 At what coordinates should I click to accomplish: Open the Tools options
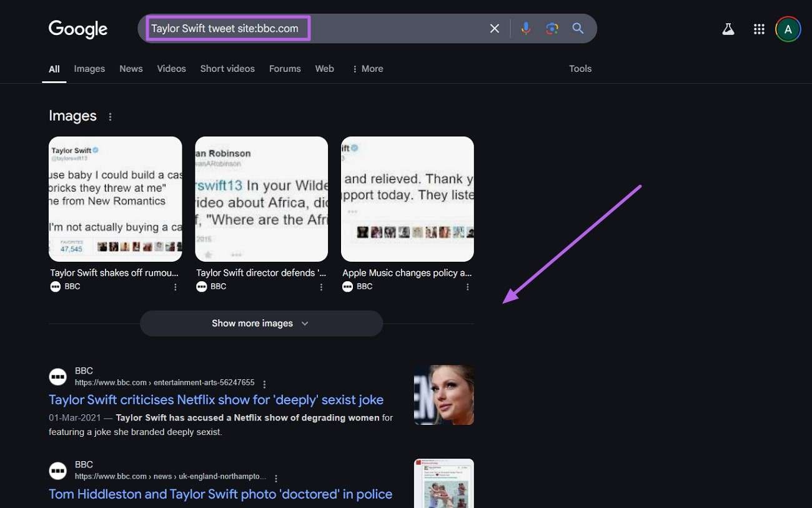tap(580, 69)
